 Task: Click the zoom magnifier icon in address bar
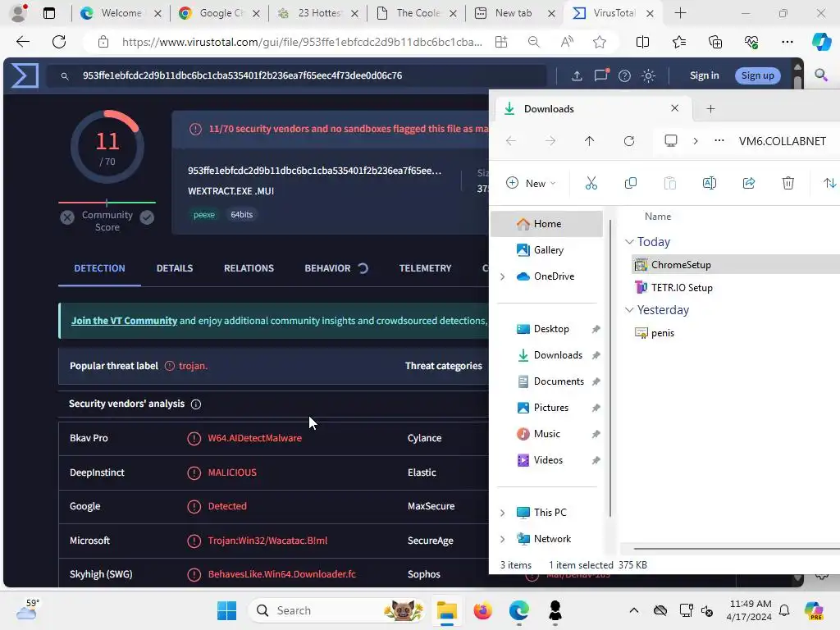coord(533,42)
